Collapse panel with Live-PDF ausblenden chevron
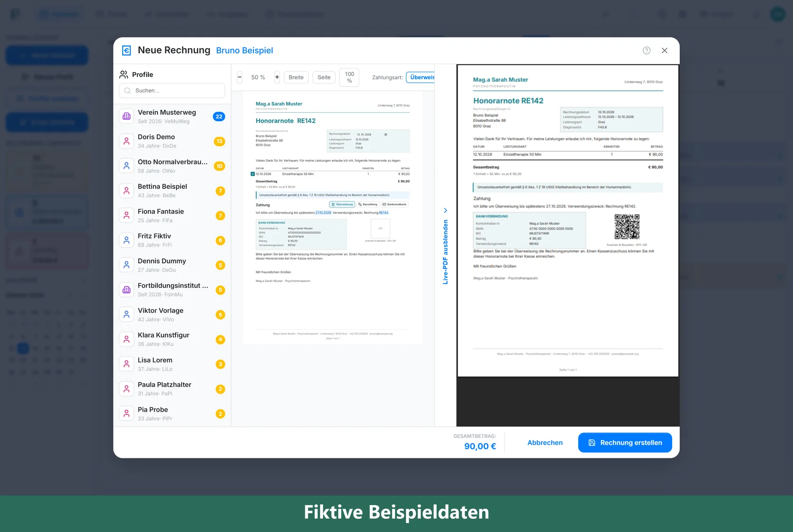 point(445,210)
